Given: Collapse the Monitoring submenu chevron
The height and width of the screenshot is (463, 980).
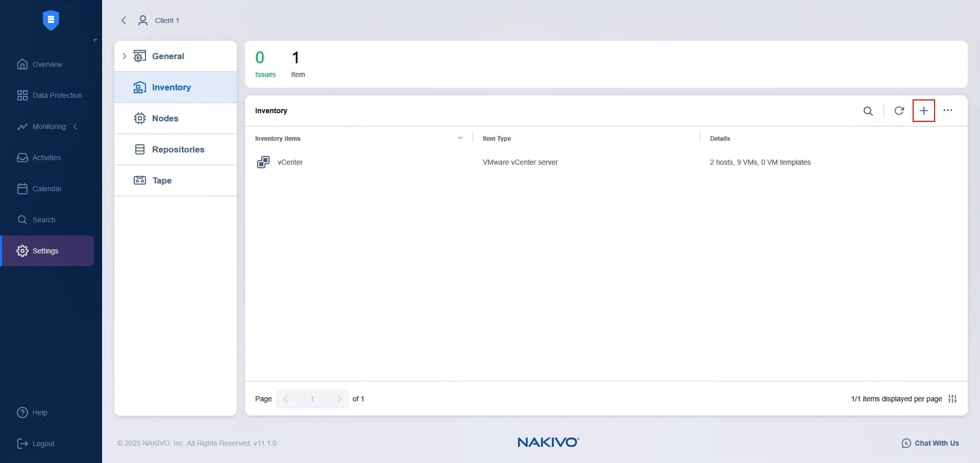Looking at the screenshot, I should coord(76,126).
